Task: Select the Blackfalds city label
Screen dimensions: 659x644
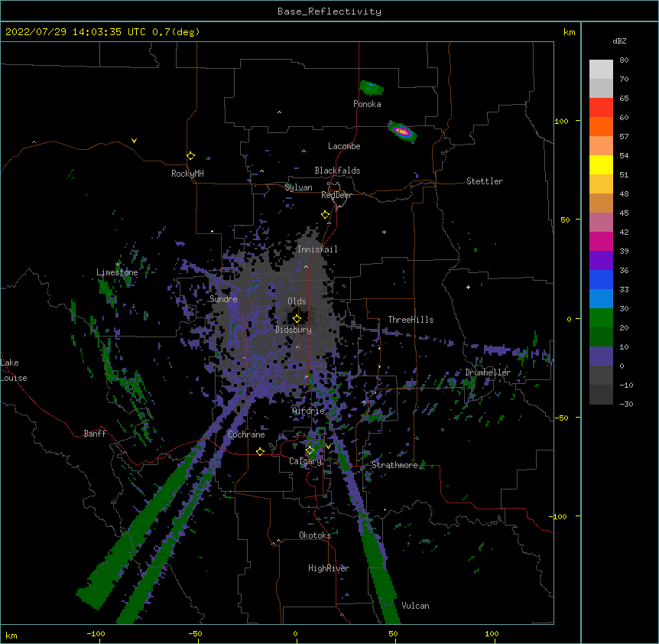Action: click(337, 171)
